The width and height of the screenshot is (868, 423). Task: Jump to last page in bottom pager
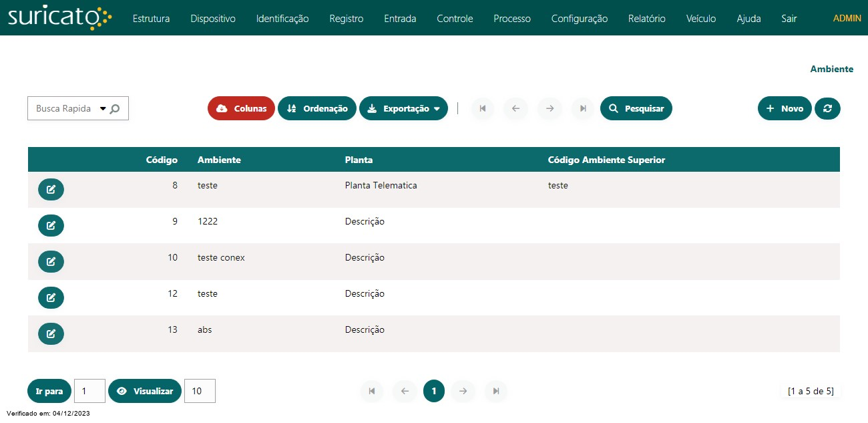(496, 391)
